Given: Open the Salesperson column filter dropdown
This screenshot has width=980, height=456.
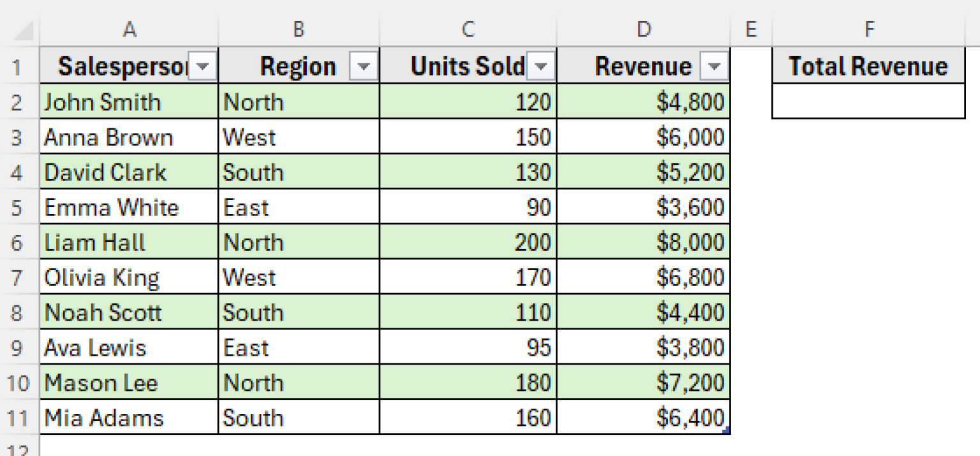Looking at the screenshot, I should (x=204, y=66).
